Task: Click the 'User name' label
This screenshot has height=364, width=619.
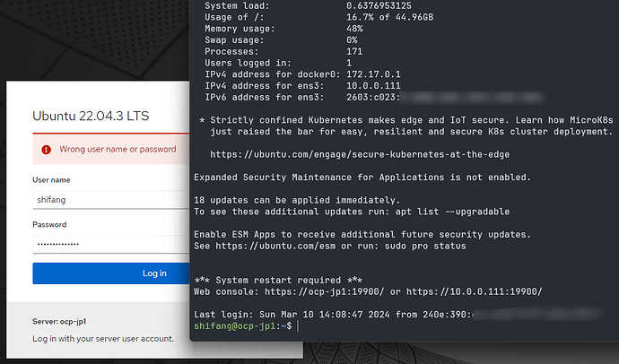Action: pos(51,180)
